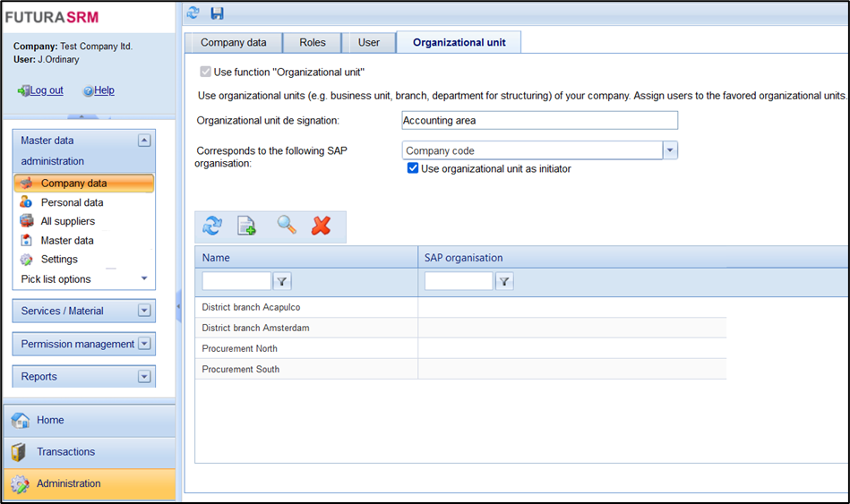Click the refresh icon beside the save icon
The width and height of the screenshot is (850, 504).
point(193,13)
